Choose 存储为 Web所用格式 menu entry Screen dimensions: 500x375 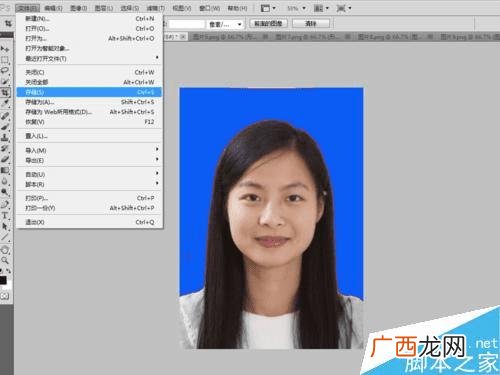tap(89, 112)
